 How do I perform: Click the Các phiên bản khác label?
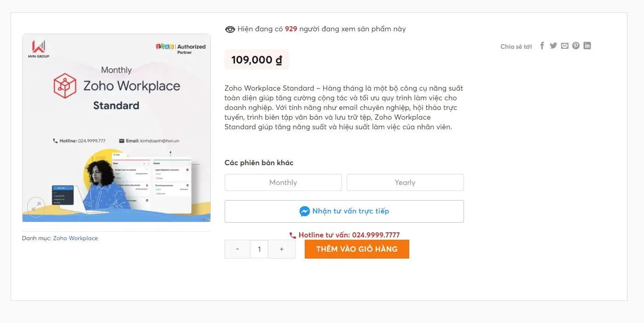click(259, 163)
